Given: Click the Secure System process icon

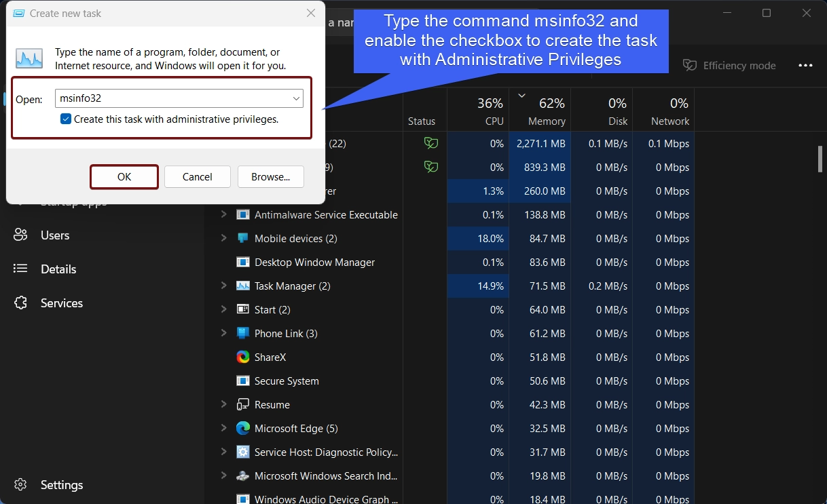Looking at the screenshot, I should pos(243,381).
